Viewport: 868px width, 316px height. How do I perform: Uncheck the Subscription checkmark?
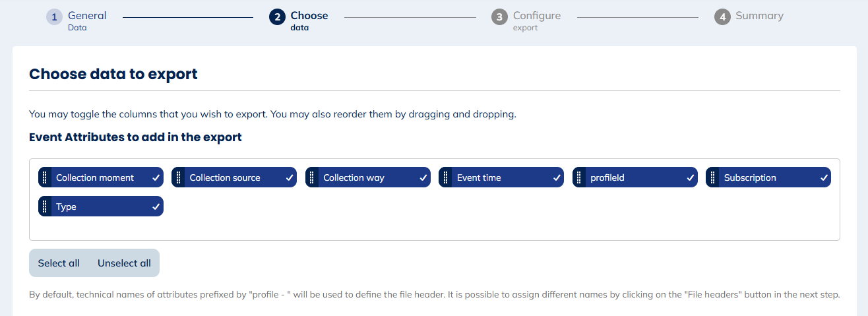pos(824,177)
